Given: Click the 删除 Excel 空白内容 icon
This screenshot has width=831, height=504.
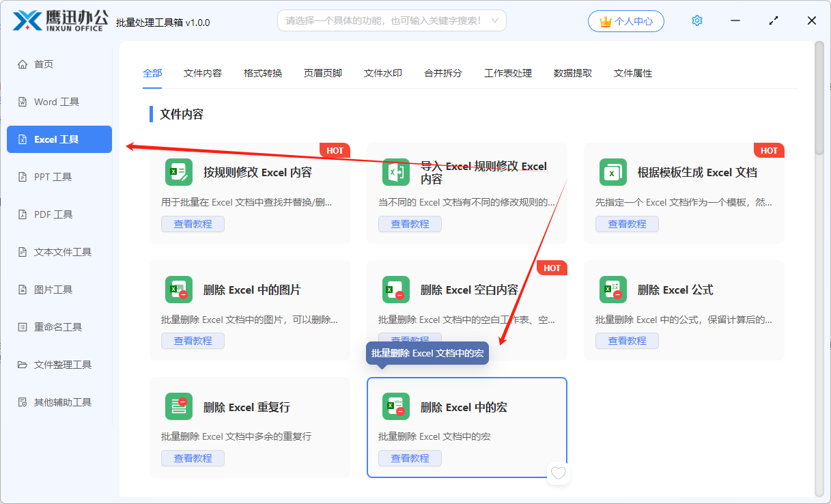Looking at the screenshot, I should point(396,290).
